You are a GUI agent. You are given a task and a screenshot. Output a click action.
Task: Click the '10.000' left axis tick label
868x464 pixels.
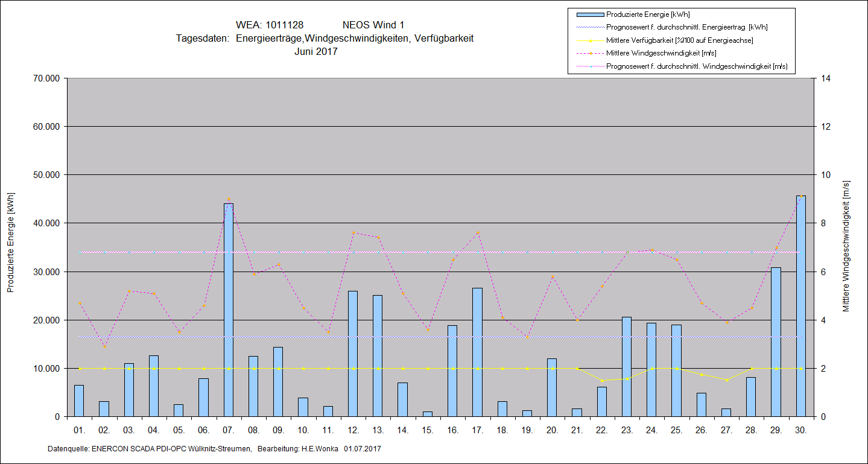(46, 369)
